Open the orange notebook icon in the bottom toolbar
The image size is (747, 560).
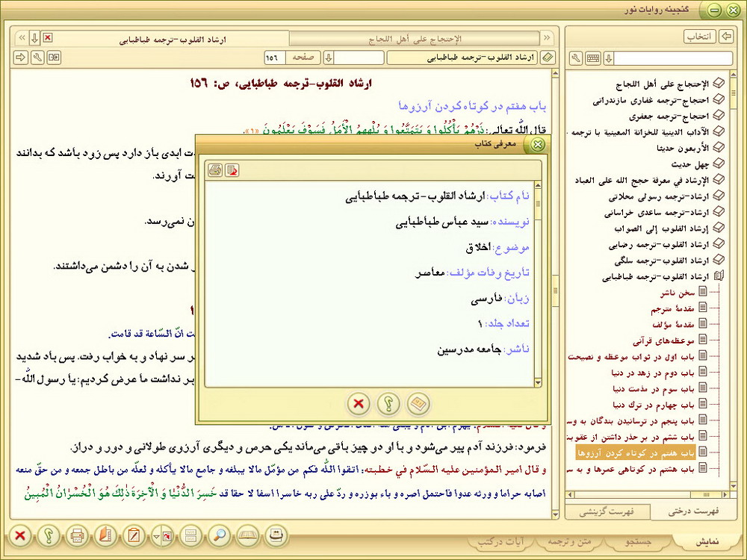(105, 536)
